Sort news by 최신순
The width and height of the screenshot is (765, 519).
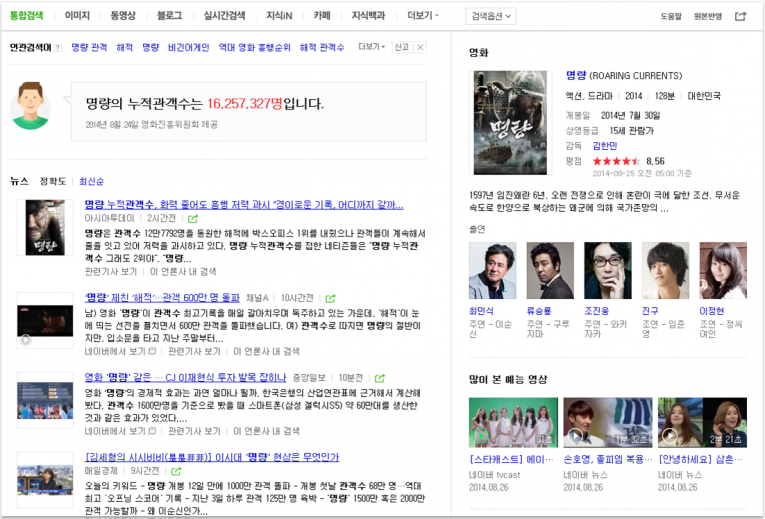pos(91,181)
